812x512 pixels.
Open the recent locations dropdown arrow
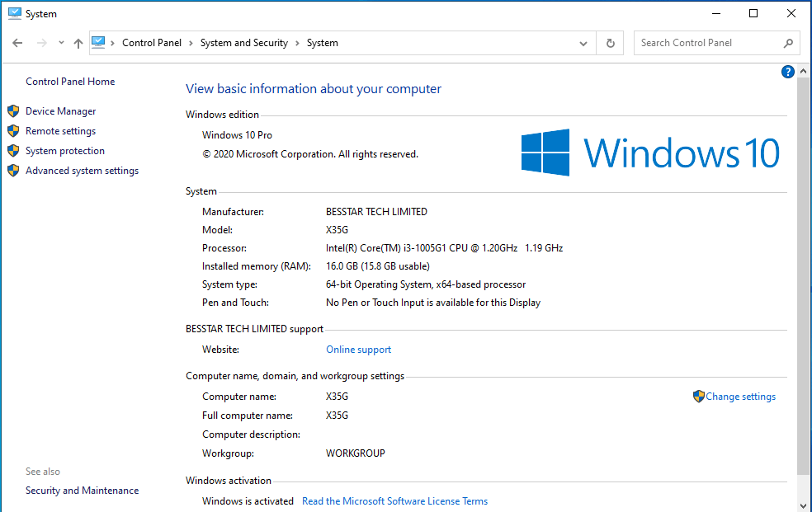(61, 43)
